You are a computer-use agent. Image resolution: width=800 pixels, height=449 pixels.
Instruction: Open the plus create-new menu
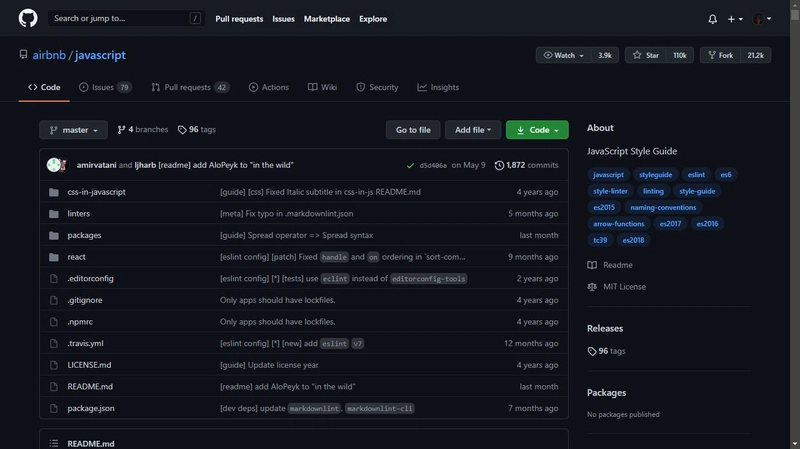click(735, 19)
